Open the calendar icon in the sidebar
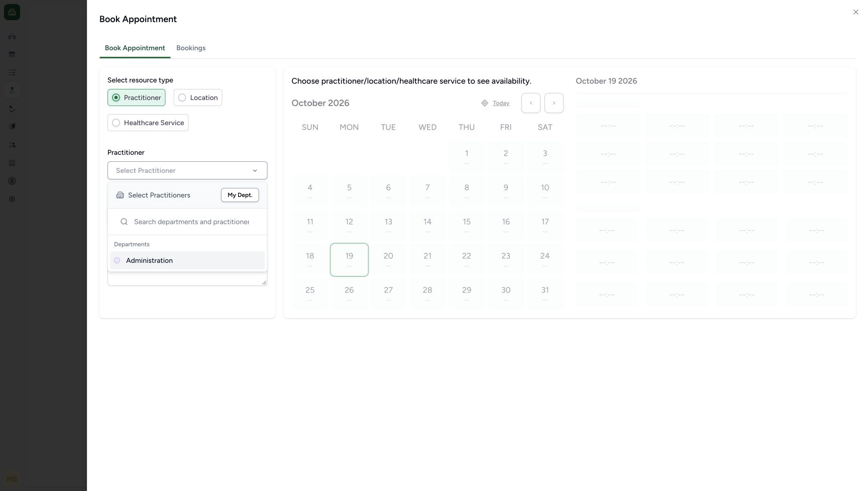The width and height of the screenshot is (868, 491). point(12,54)
